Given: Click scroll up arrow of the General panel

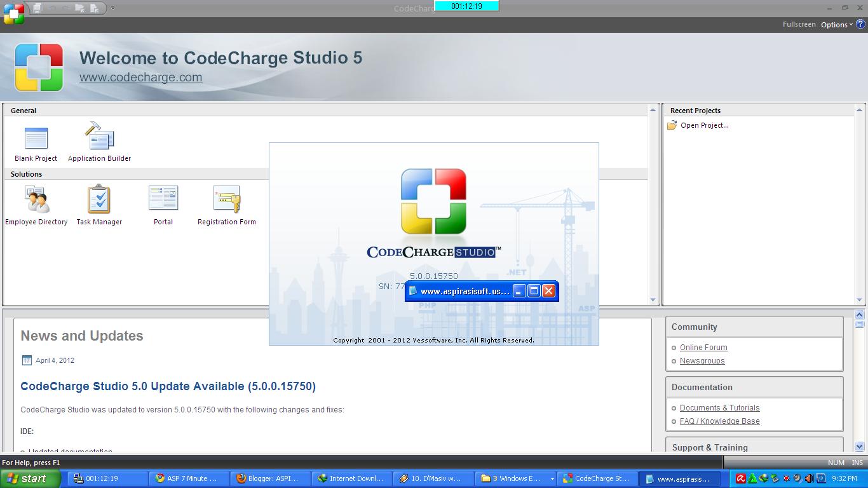Looking at the screenshot, I should pyautogui.click(x=653, y=110).
